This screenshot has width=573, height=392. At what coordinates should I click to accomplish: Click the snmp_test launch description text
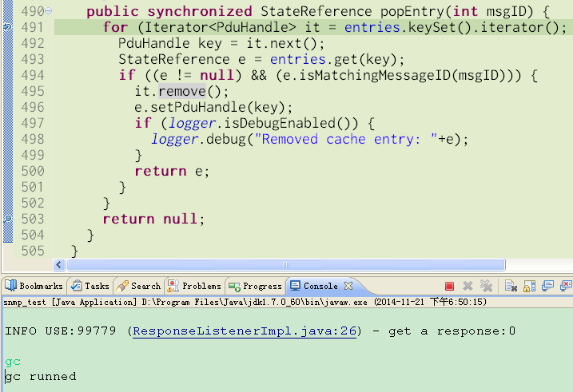[245, 302]
